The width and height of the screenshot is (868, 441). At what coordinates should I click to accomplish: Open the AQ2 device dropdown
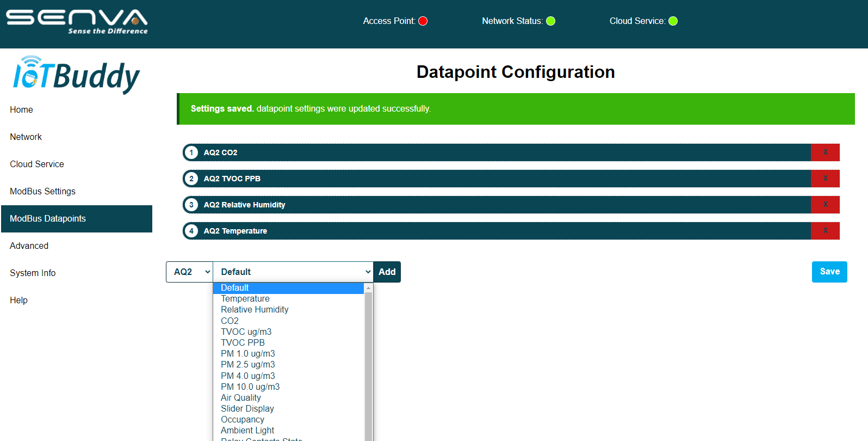[189, 272]
